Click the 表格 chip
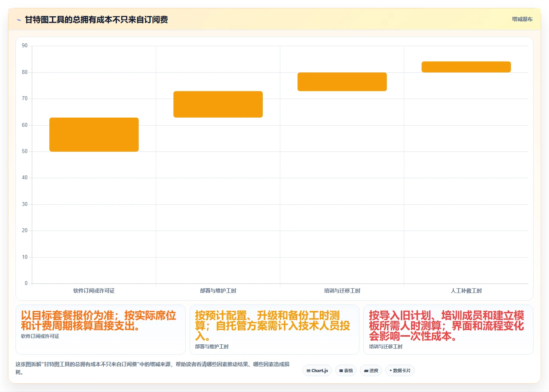The height and width of the screenshot is (392, 549). (x=346, y=371)
